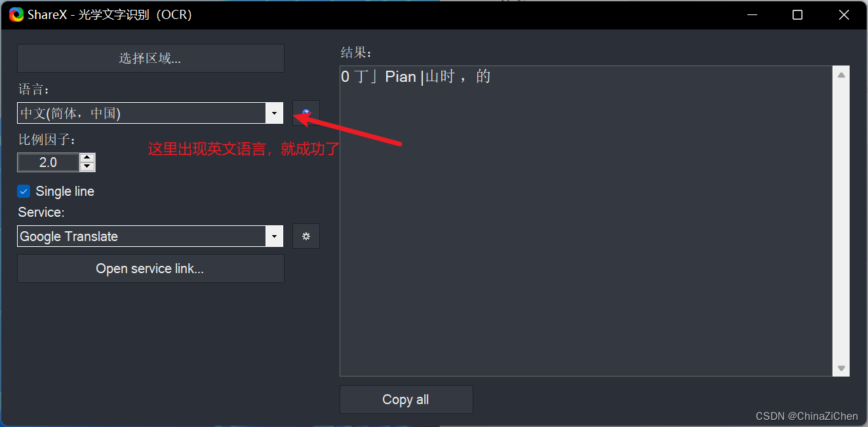The width and height of the screenshot is (868, 427).
Task: Click the result box scrollbar track
Action: coord(841,221)
